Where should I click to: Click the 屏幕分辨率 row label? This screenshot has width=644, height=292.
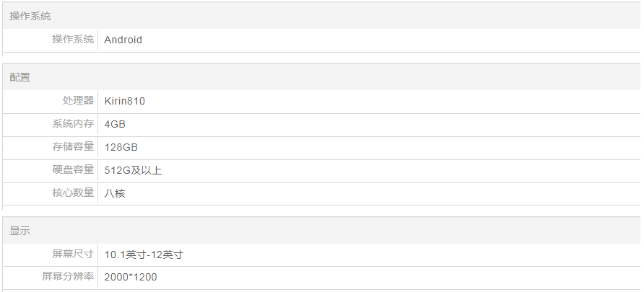tap(68, 277)
